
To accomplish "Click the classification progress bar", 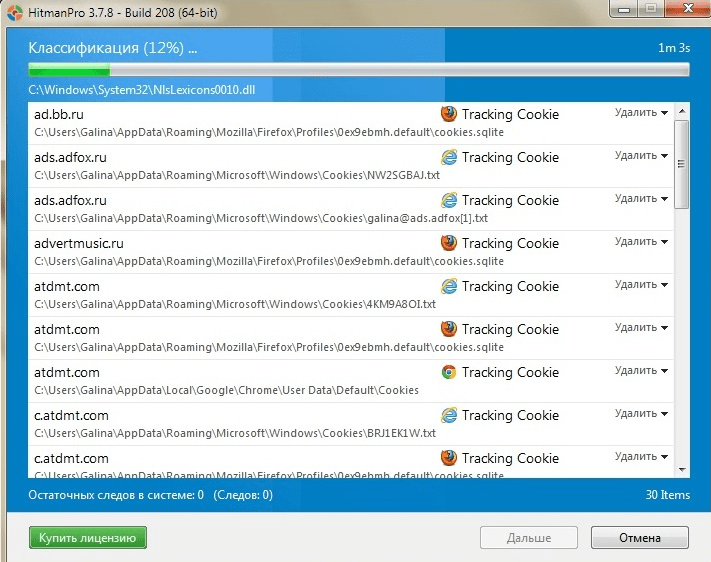I will (x=358, y=71).
